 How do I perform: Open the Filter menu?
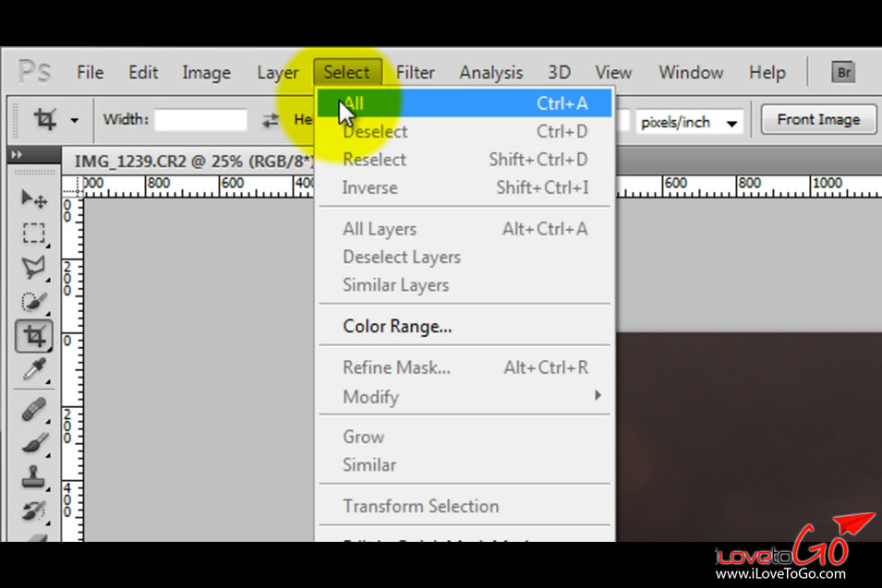[x=415, y=73]
